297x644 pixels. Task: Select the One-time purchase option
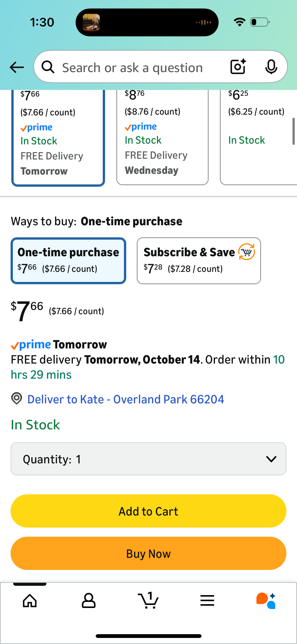pos(68,261)
